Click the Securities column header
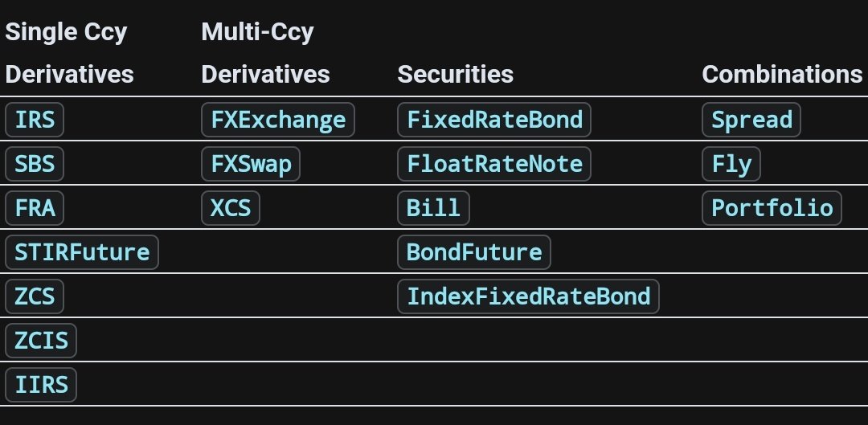 pos(455,74)
